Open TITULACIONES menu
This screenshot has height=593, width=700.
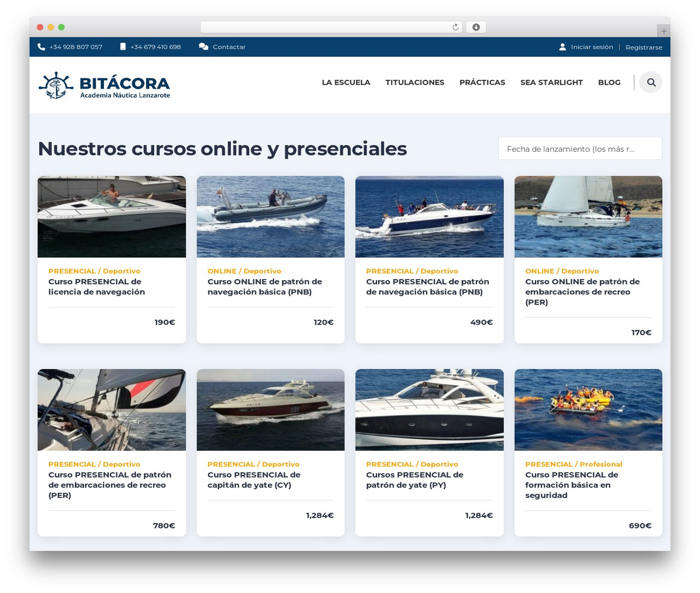pos(415,83)
